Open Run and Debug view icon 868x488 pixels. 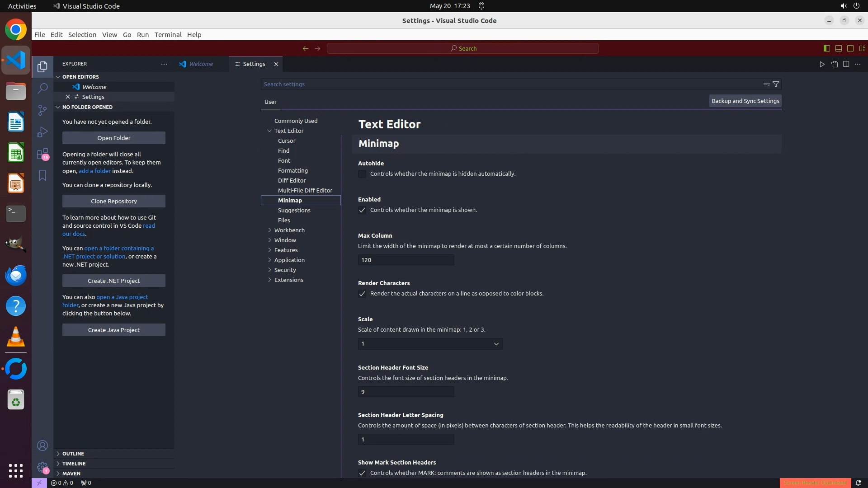pyautogui.click(x=42, y=132)
